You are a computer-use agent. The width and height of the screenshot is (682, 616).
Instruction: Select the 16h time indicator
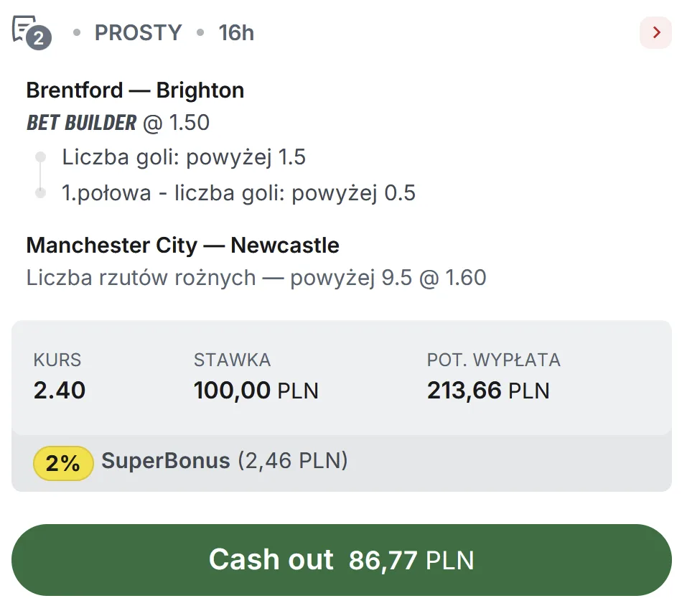pos(237,32)
